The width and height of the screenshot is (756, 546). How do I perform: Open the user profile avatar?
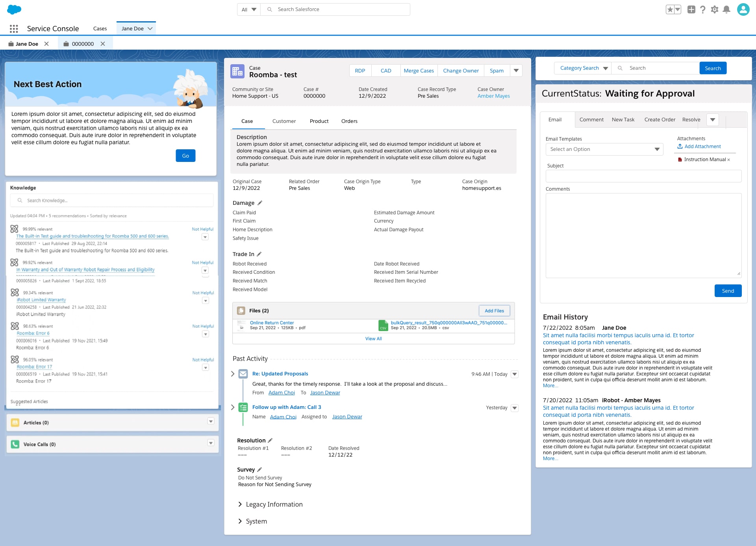point(743,9)
